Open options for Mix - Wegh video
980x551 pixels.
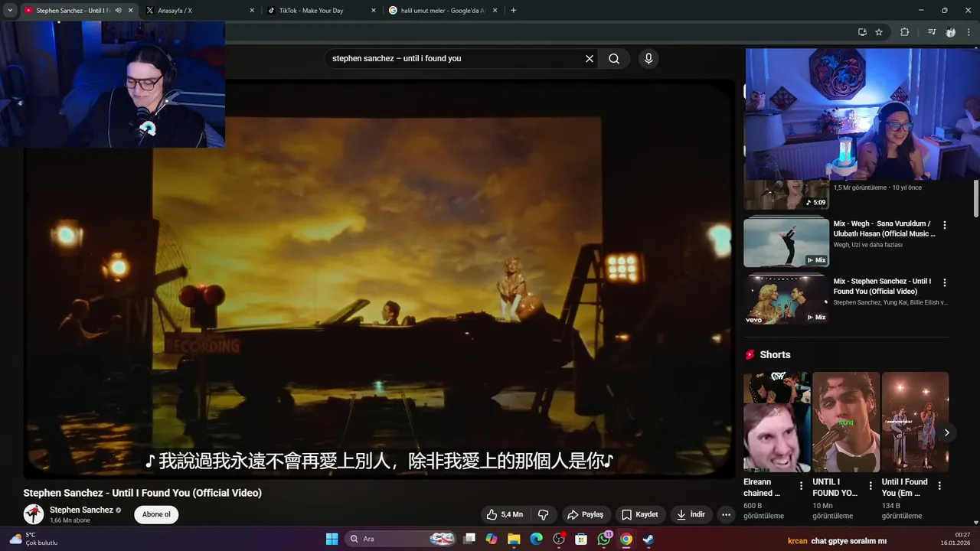pyautogui.click(x=944, y=226)
